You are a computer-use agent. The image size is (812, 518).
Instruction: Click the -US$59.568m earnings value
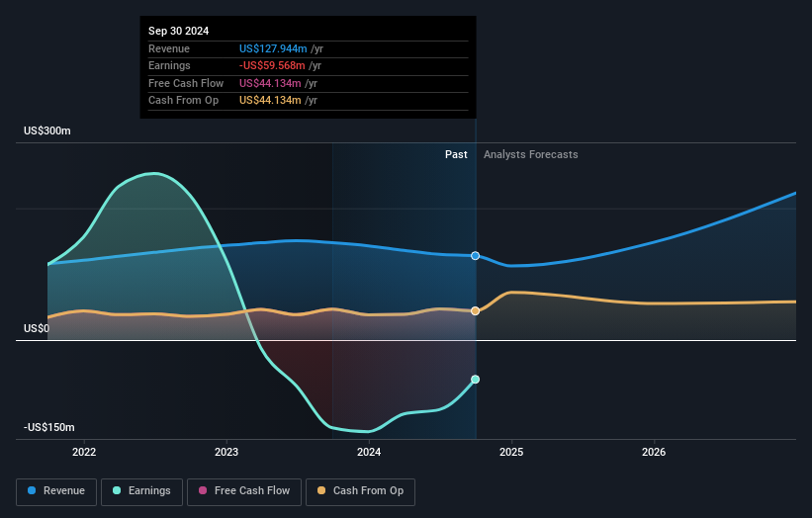(272, 65)
